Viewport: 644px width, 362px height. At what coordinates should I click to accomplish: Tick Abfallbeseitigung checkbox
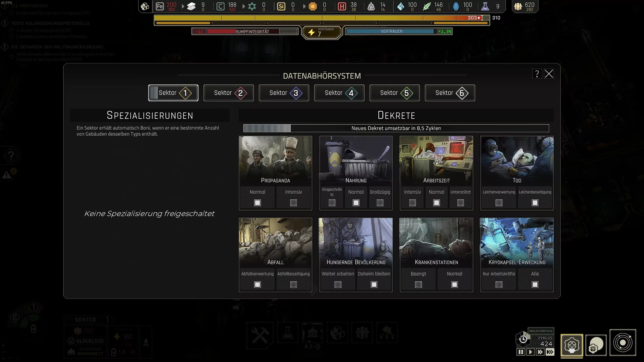[x=293, y=285]
